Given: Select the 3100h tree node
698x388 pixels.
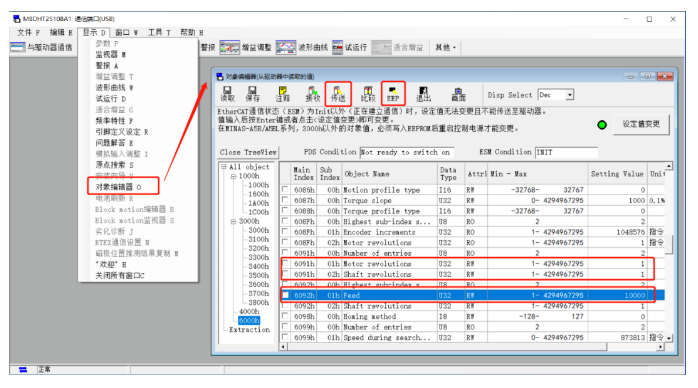Looking at the screenshot, I should pos(258,239).
